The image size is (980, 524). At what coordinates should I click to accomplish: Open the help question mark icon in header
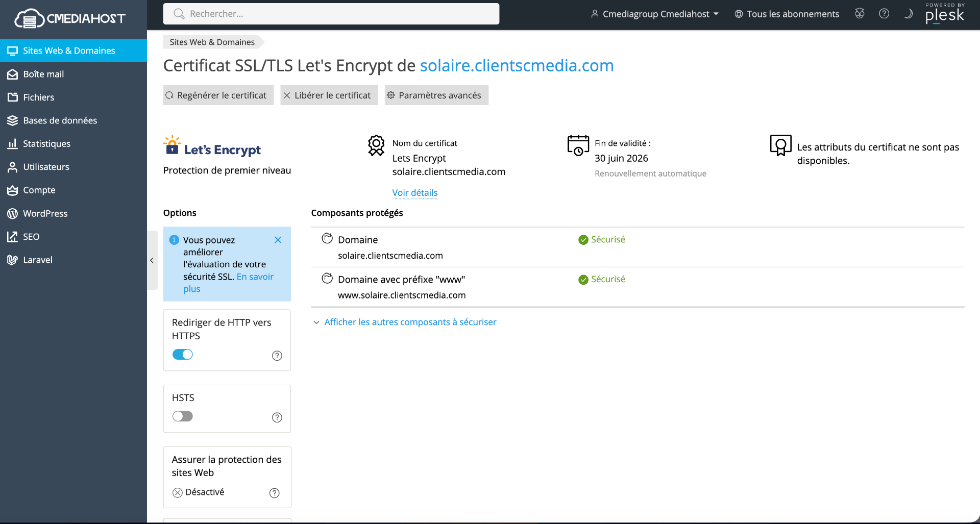pos(884,14)
